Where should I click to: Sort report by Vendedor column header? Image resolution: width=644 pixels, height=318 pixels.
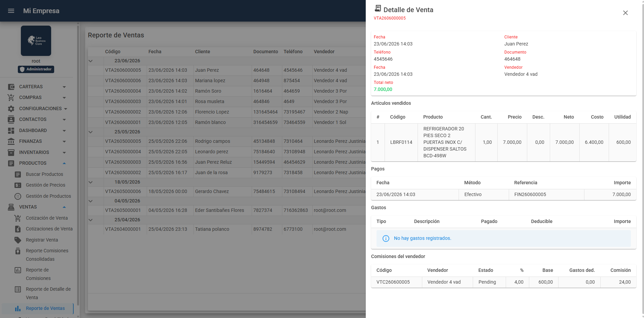[324, 52]
